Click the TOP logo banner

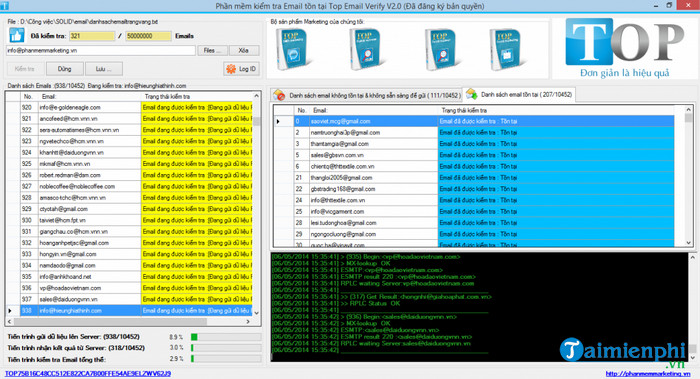(x=625, y=48)
